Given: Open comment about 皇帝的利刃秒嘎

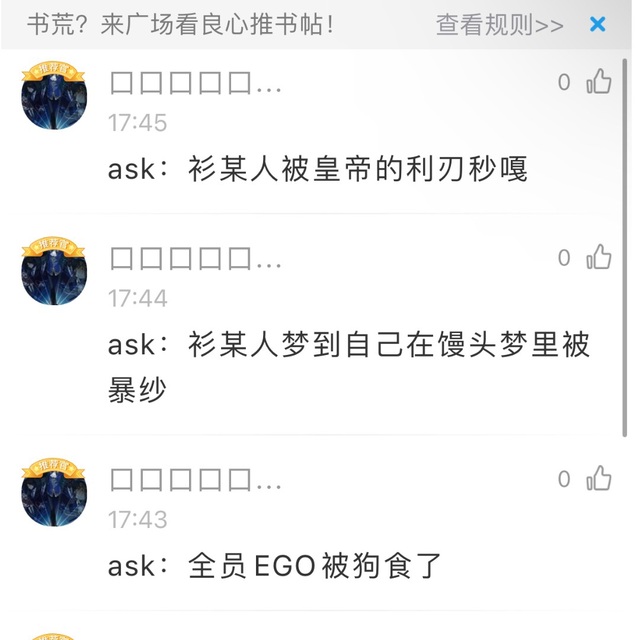Looking at the screenshot, I should [317, 169].
